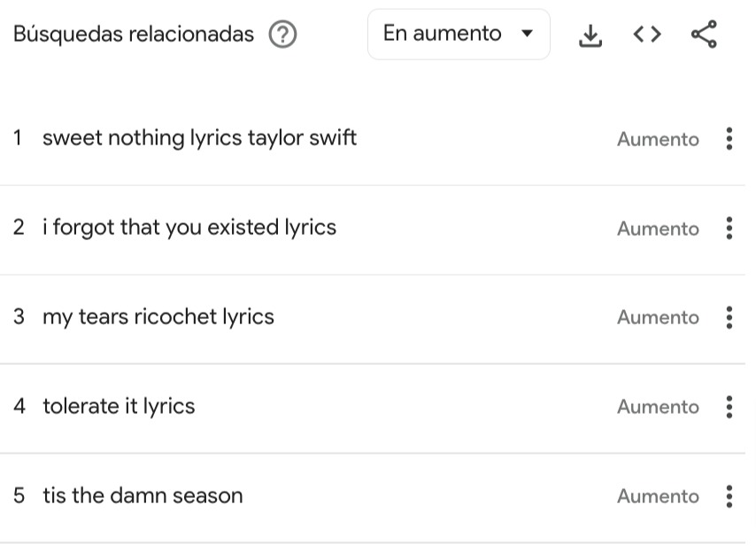
Task: Open options for sweet nothing lyrics row
Action: 729,139
